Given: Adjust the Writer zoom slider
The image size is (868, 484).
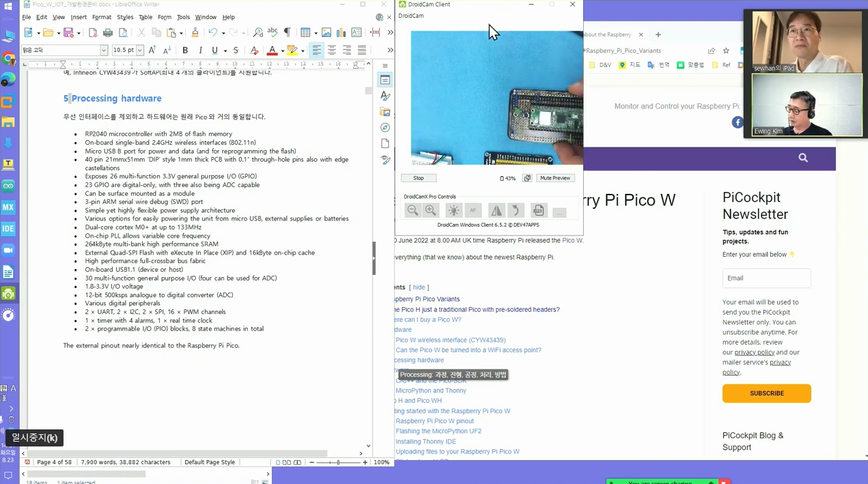Looking at the screenshot, I should point(338,462).
